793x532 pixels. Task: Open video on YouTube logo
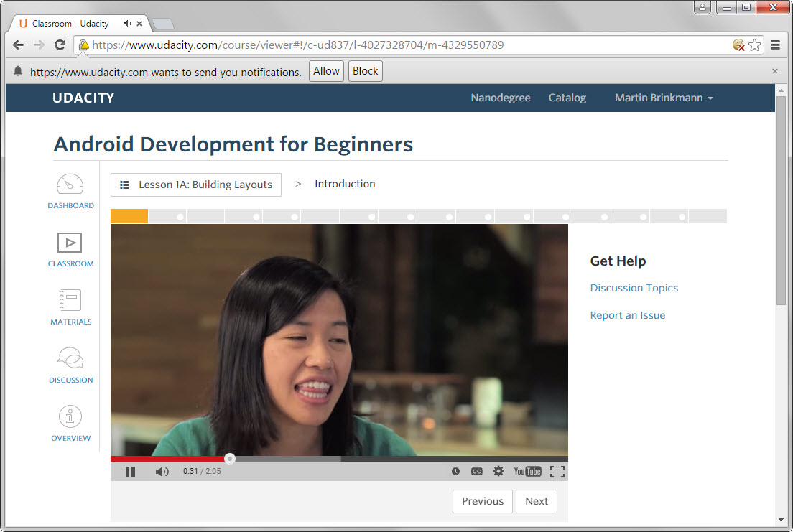coord(527,471)
